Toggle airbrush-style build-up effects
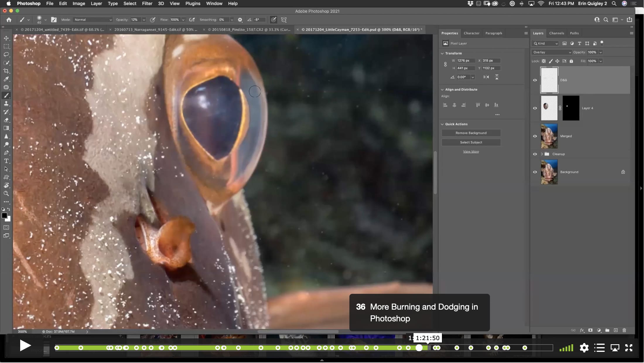644x363 pixels. click(192, 20)
